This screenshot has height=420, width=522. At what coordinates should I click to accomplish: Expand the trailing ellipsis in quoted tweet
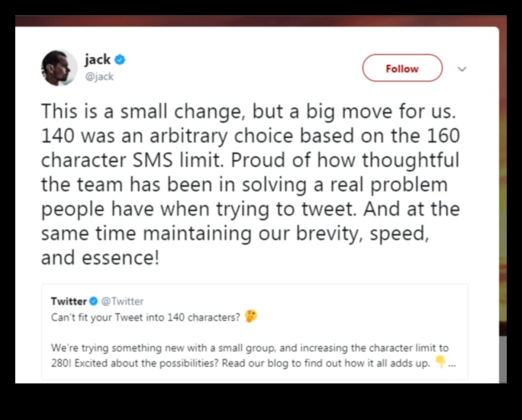pos(453,362)
